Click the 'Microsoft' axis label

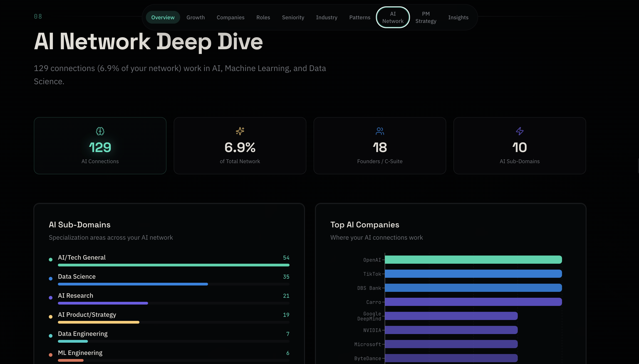[x=368, y=344]
